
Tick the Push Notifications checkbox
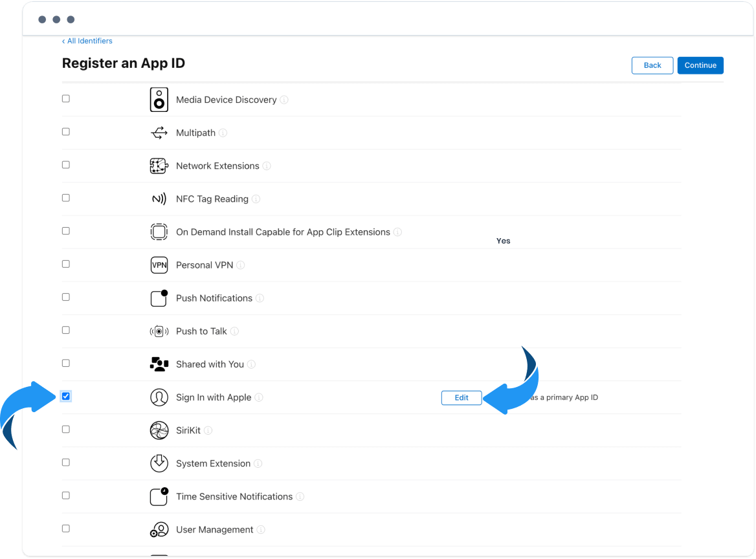pyautogui.click(x=66, y=297)
